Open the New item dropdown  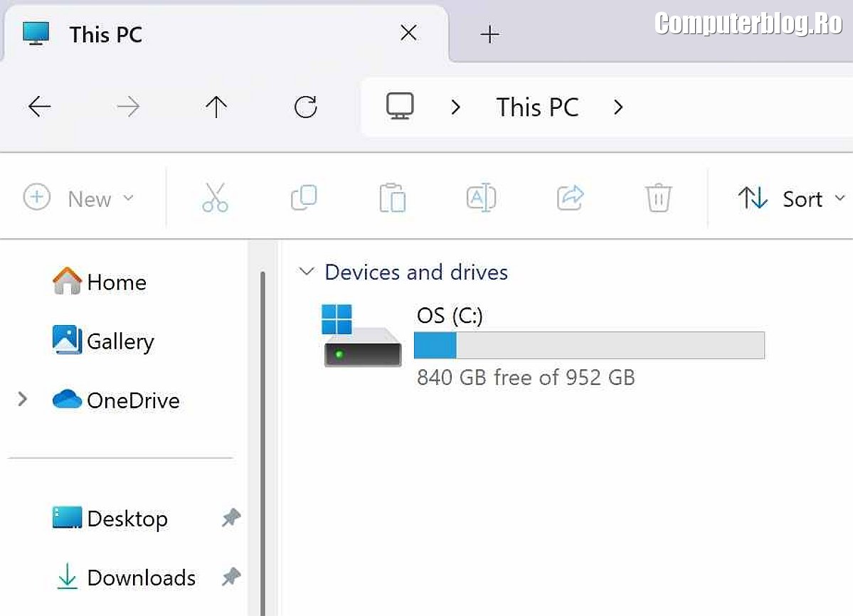point(79,198)
